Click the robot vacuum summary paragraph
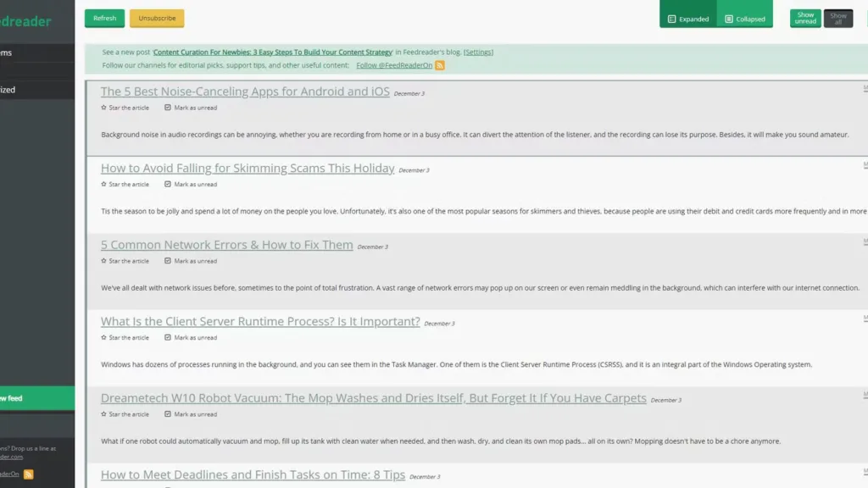Image resolution: width=868 pixels, height=488 pixels. [x=441, y=441]
